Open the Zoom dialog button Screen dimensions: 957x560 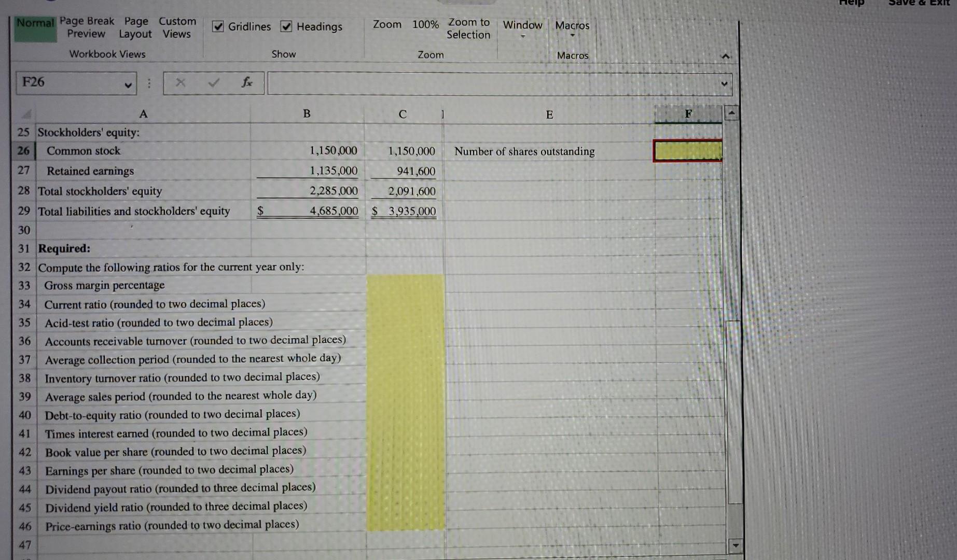(x=387, y=24)
